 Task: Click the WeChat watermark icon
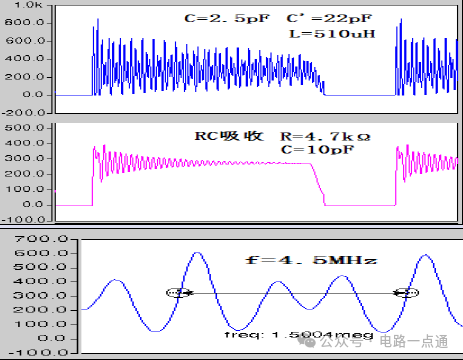click(x=307, y=342)
